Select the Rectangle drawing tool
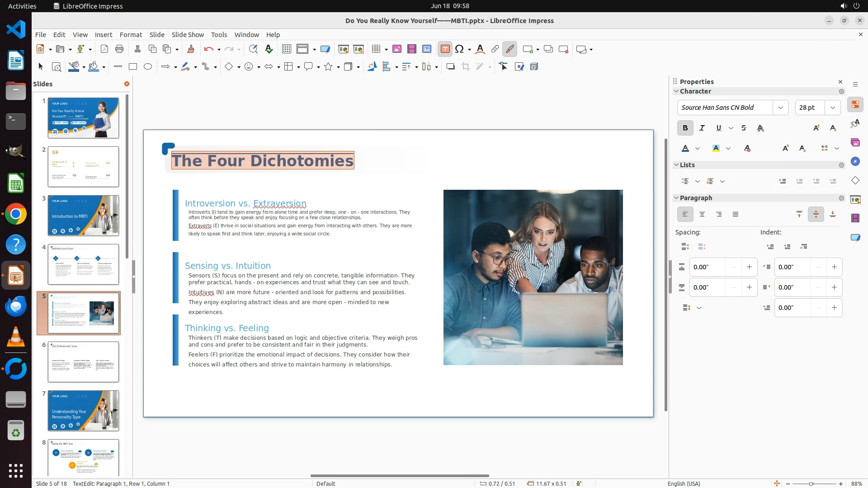 pyautogui.click(x=133, y=67)
